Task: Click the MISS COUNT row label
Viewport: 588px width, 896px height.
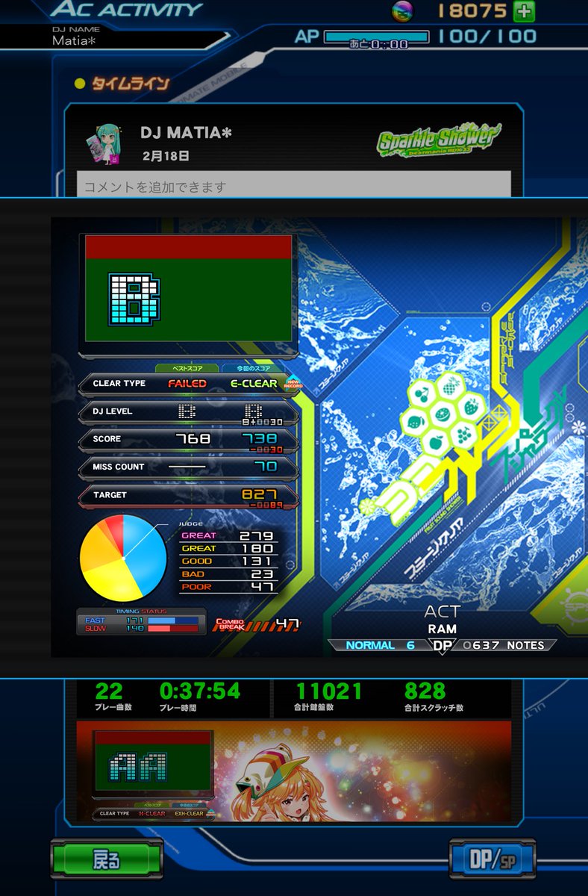Action: pos(119,467)
